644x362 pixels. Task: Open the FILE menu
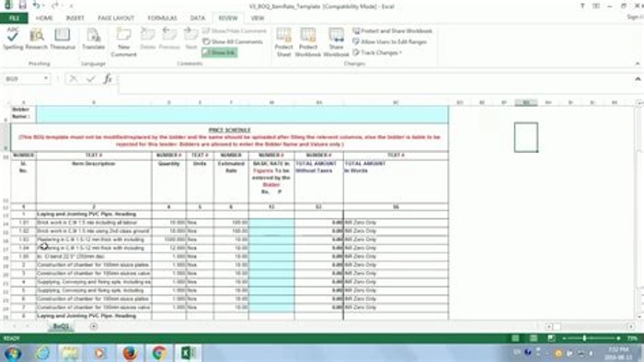pos(14,18)
